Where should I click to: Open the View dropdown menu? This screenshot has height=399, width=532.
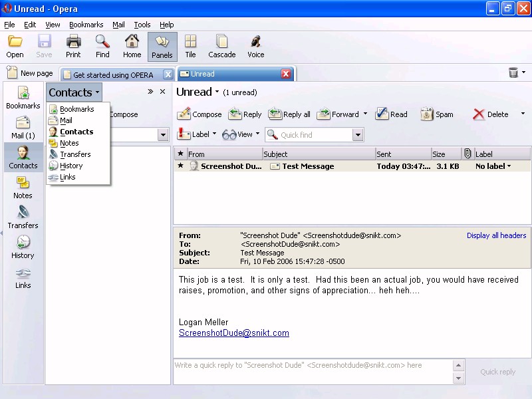click(241, 134)
